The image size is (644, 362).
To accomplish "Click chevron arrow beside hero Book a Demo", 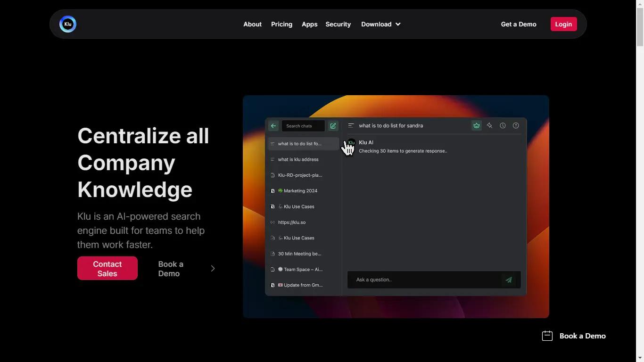I will tap(213, 268).
